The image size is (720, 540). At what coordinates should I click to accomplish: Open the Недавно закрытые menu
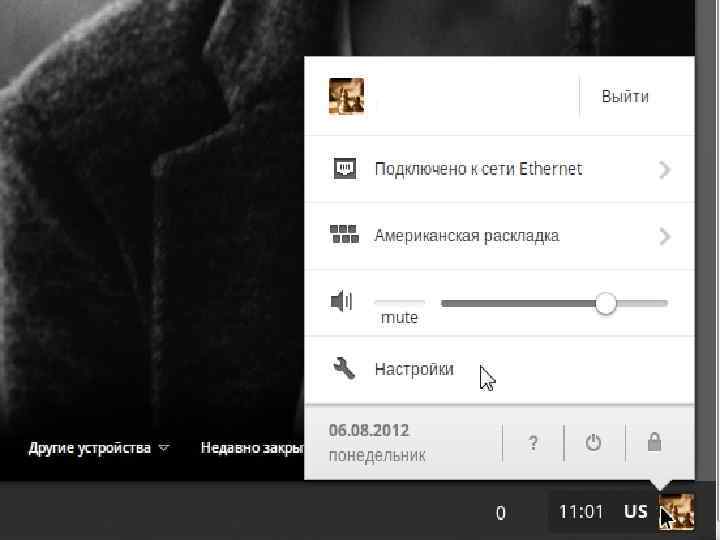click(252, 448)
